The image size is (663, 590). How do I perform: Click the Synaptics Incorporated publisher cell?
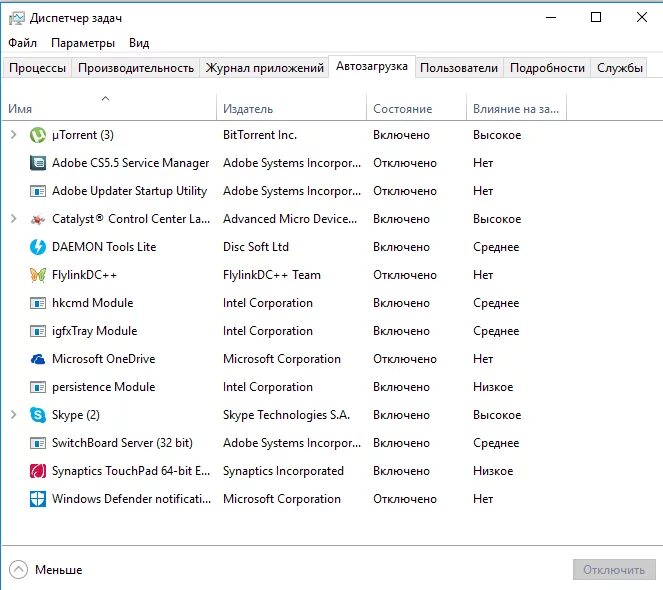[283, 471]
